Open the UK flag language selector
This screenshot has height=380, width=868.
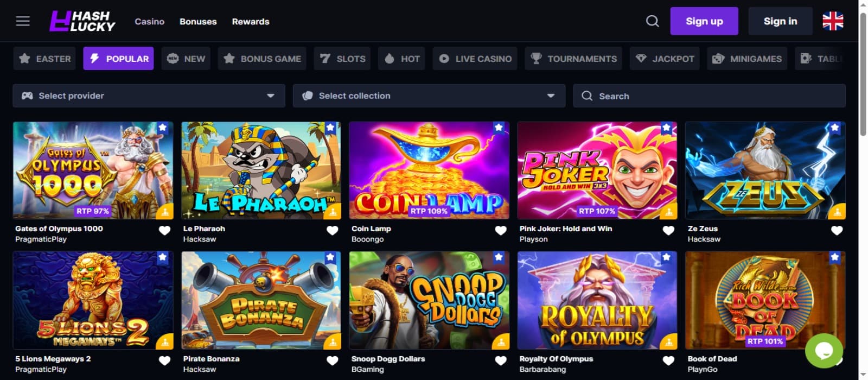(833, 21)
